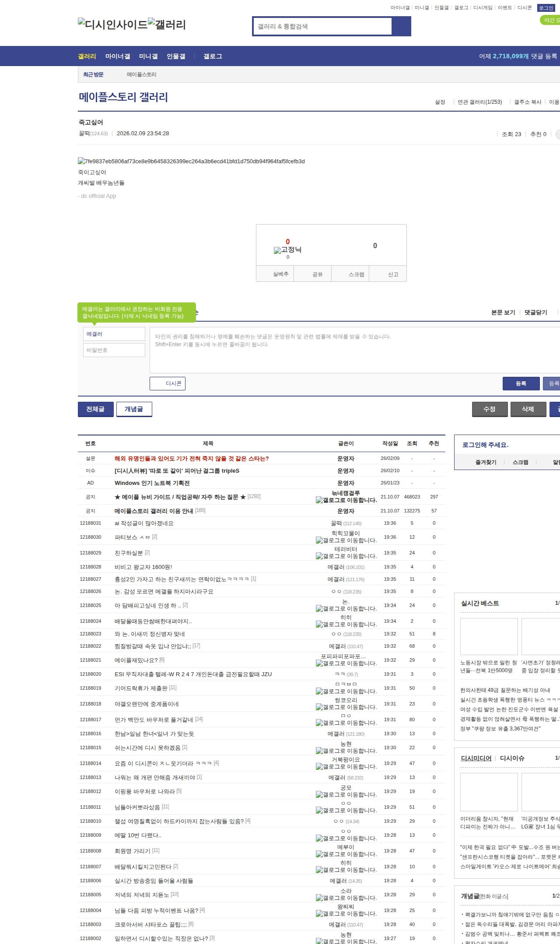Toggle comments with 댓글닫기

535,312
